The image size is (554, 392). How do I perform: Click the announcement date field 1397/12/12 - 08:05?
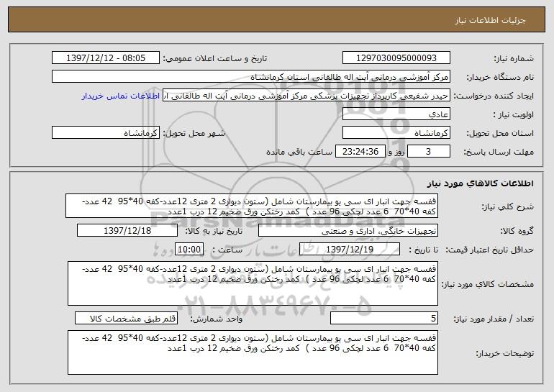click(x=106, y=58)
